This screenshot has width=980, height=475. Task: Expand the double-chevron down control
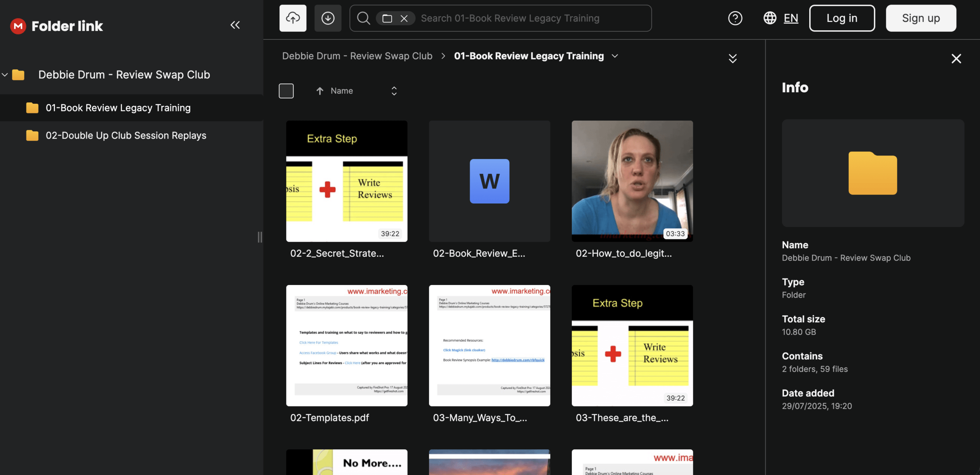(x=732, y=58)
